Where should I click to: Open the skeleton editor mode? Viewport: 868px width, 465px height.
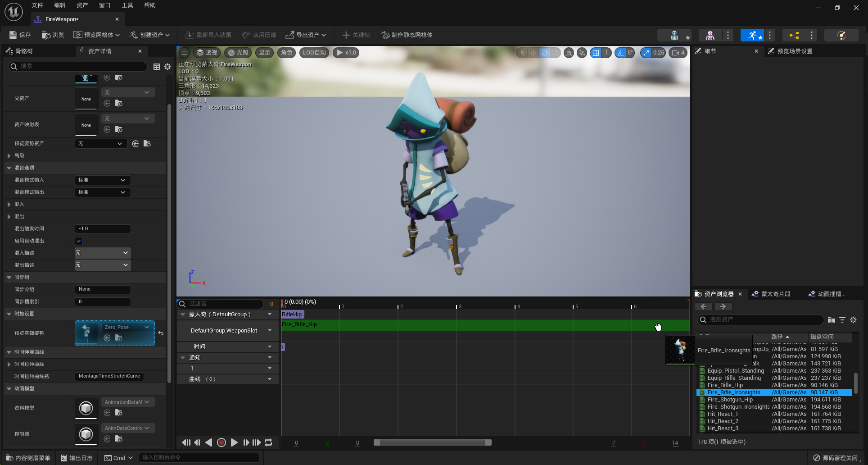point(674,35)
